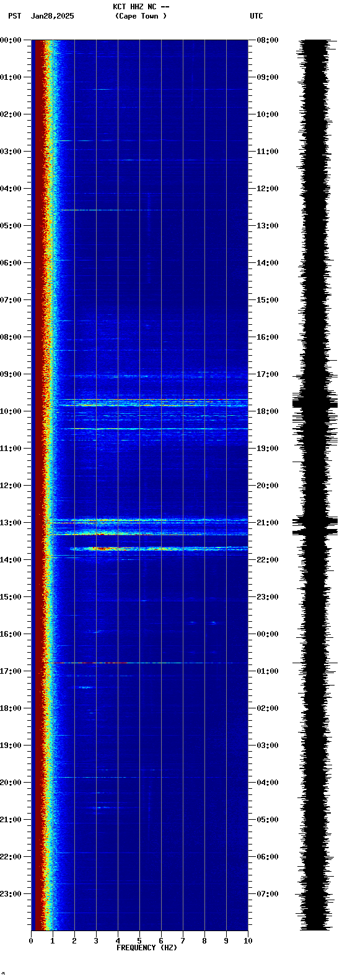Click the UTC '18:00' right-axis label
Viewport: 342px width, 980px height.
tap(268, 411)
